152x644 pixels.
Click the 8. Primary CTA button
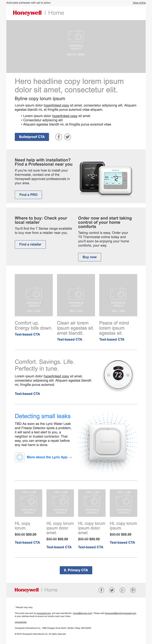coord(76,570)
